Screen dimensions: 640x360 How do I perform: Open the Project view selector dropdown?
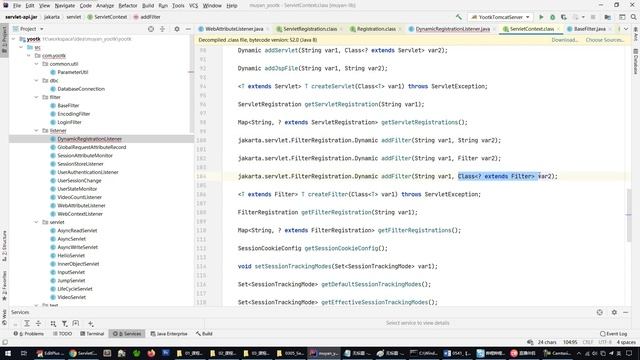(28, 29)
